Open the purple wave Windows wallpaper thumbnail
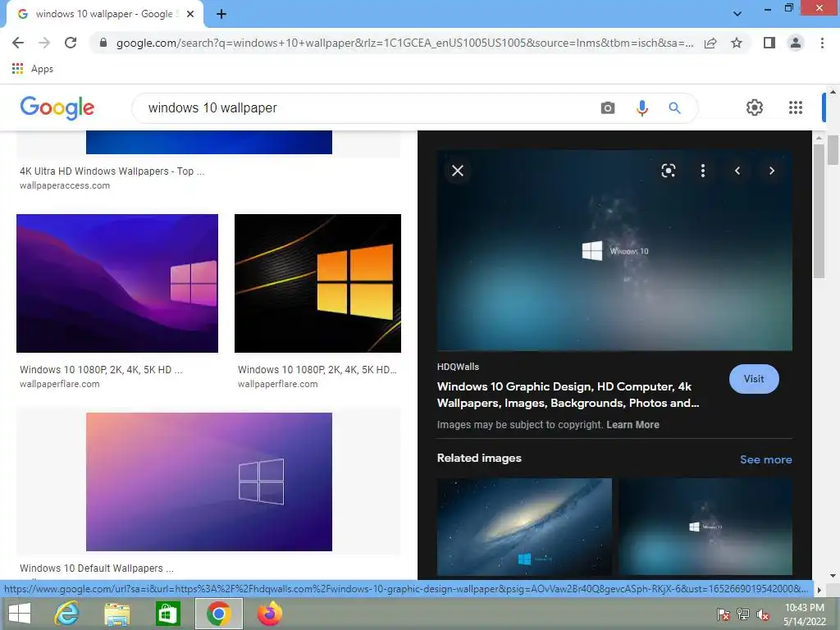The width and height of the screenshot is (840, 630). [117, 283]
